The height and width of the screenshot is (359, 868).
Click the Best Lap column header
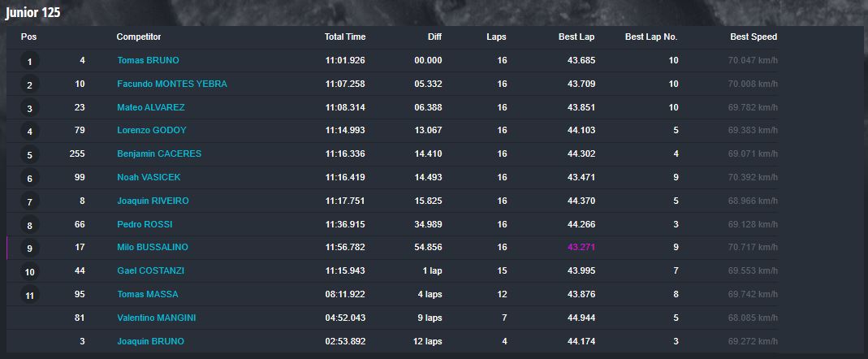[577, 37]
